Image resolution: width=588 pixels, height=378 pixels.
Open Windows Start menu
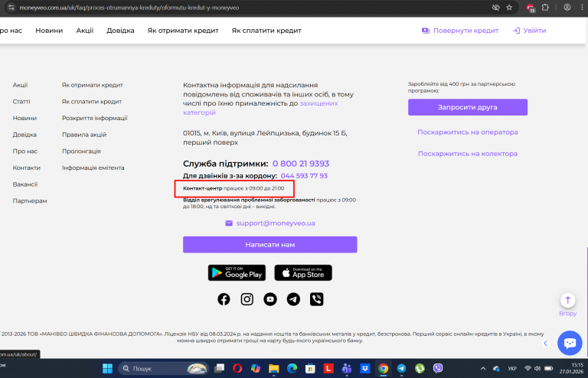(107, 369)
